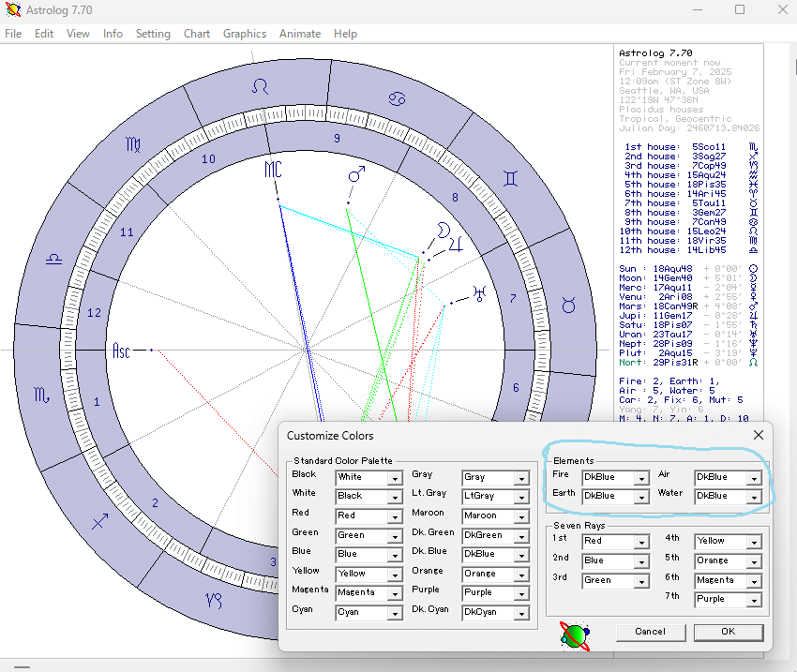Click the Mars glyph in chart
Image resolution: width=797 pixels, height=672 pixels.
[356, 173]
